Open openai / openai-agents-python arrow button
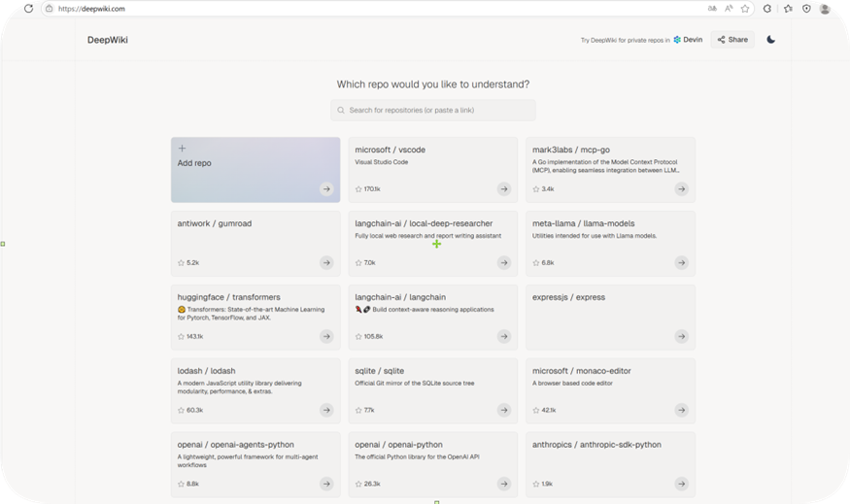The image size is (850, 504). click(x=326, y=484)
